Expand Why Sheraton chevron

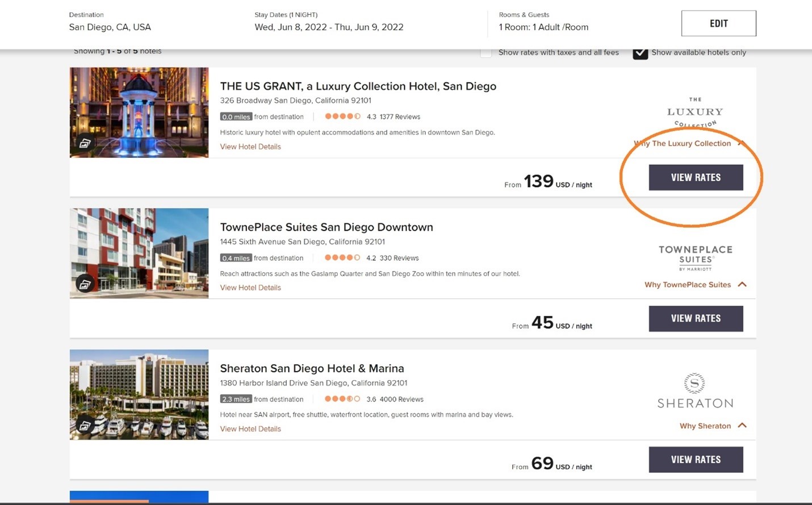click(742, 425)
